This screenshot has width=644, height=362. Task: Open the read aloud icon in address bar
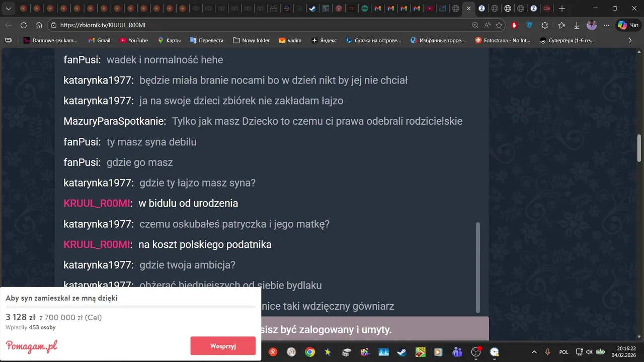pyautogui.click(x=487, y=25)
